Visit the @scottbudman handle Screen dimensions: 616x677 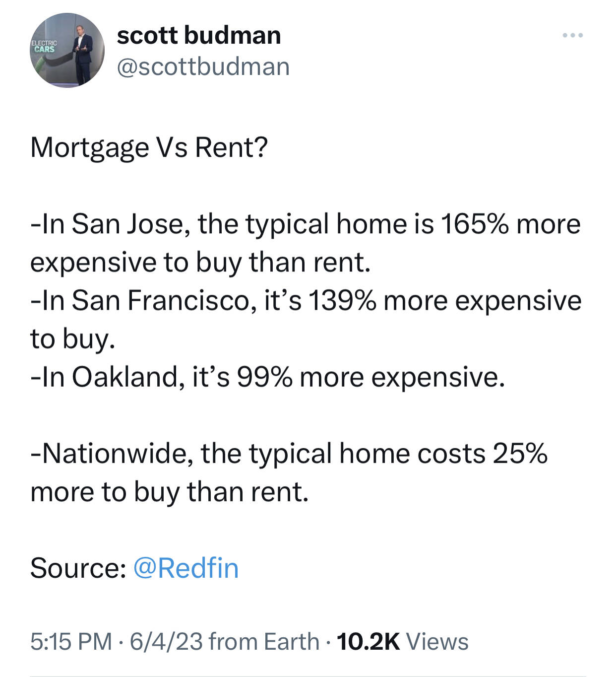[x=203, y=67]
